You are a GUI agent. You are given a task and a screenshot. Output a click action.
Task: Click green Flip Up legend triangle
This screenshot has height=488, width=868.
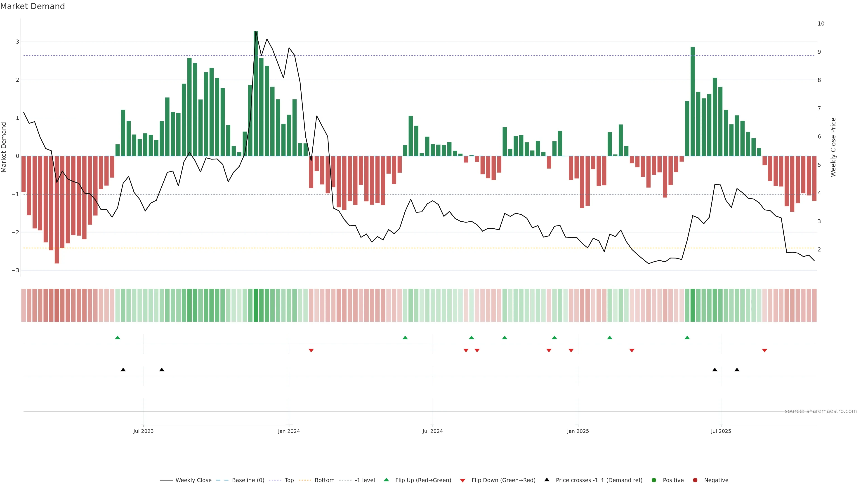tap(386, 480)
